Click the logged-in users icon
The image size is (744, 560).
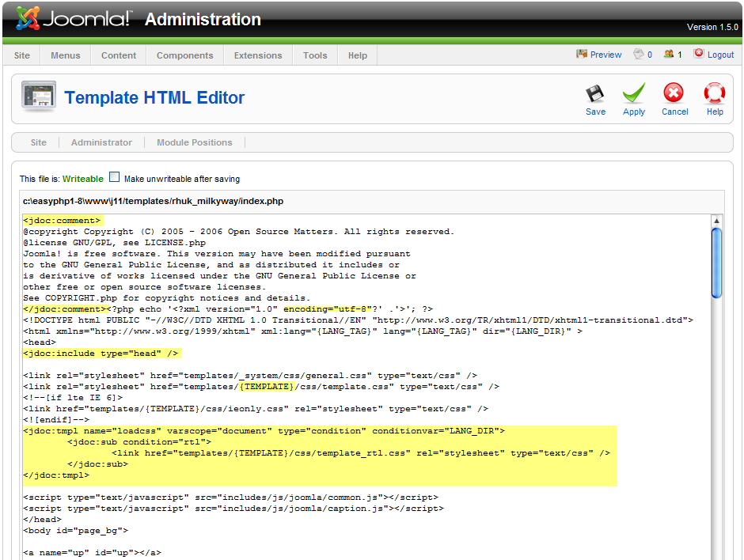[x=669, y=55]
